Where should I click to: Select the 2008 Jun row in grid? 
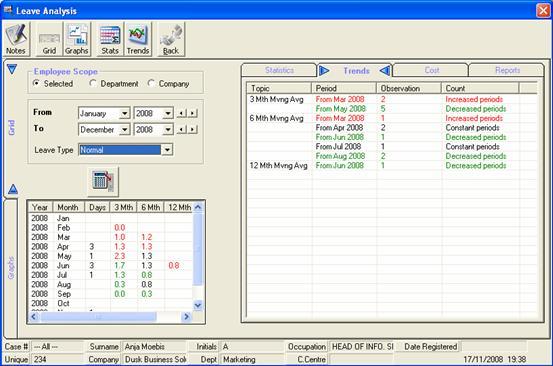pos(111,266)
